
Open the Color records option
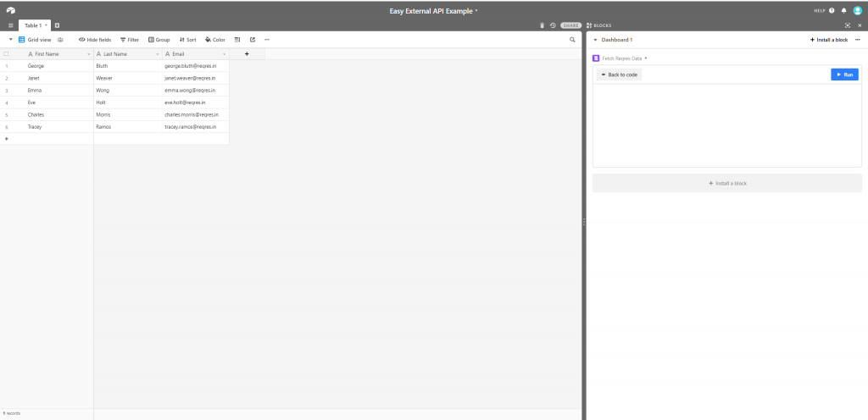point(215,40)
